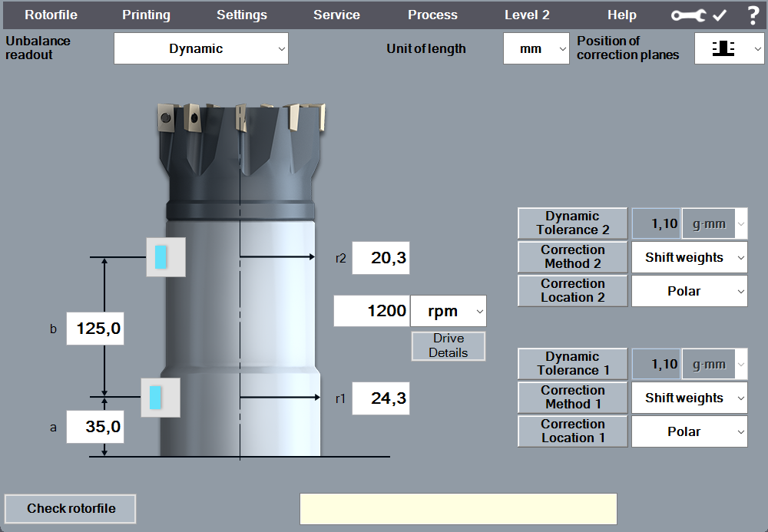Open help via question mark icon
Viewport: 768px width, 532px height.
753,15
